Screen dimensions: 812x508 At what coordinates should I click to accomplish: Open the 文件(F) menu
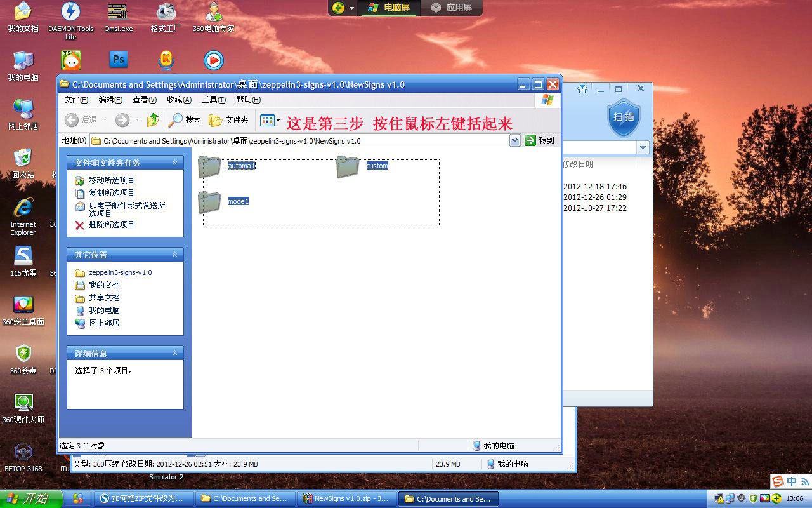point(76,100)
